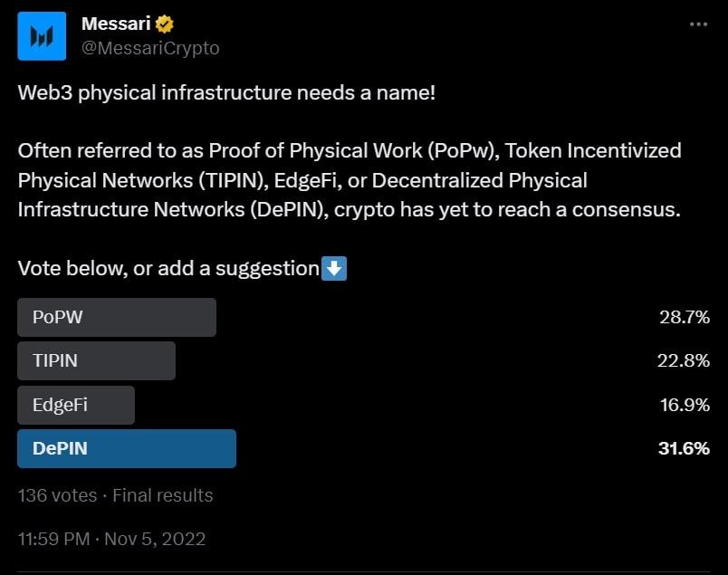This screenshot has height=575, width=728.
Task: Click the Final results label
Action: (162, 495)
